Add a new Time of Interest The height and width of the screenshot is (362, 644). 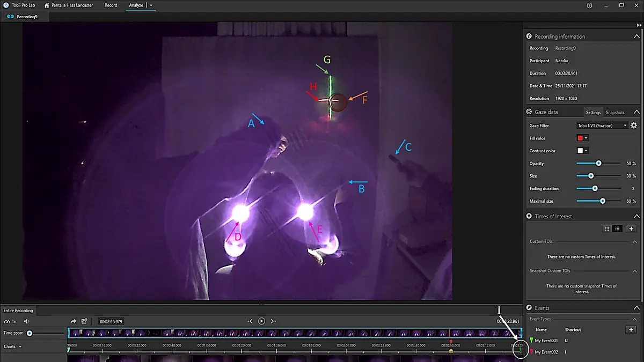(x=631, y=228)
